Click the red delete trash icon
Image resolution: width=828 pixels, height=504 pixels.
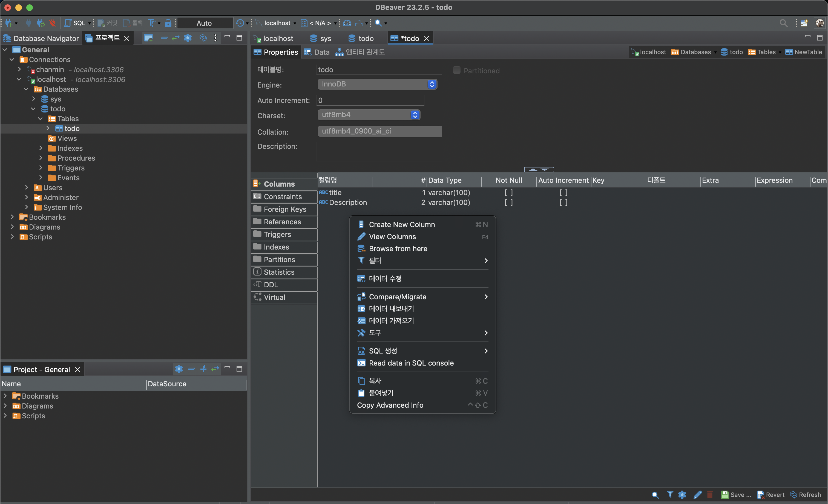tap(710, 495)
